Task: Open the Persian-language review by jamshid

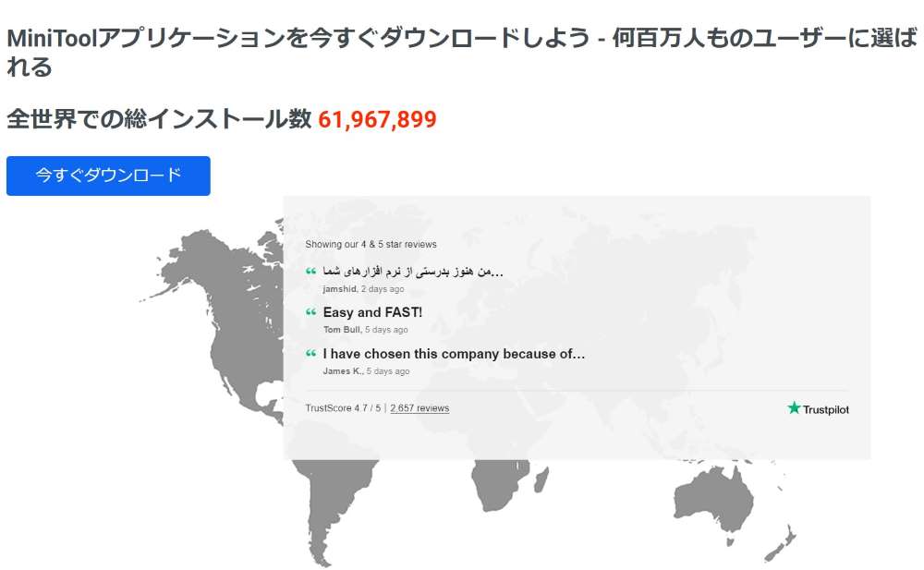Action: pyautogui.click(x=413, y=272)
